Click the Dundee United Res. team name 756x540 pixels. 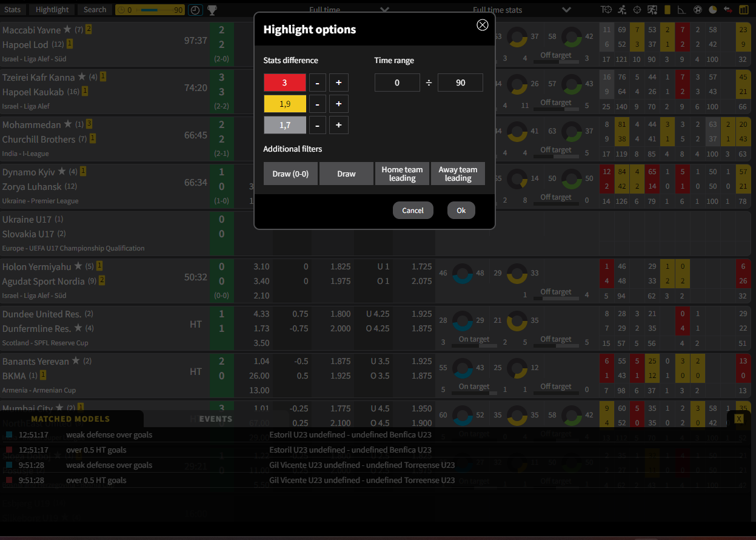coord(42,314)
